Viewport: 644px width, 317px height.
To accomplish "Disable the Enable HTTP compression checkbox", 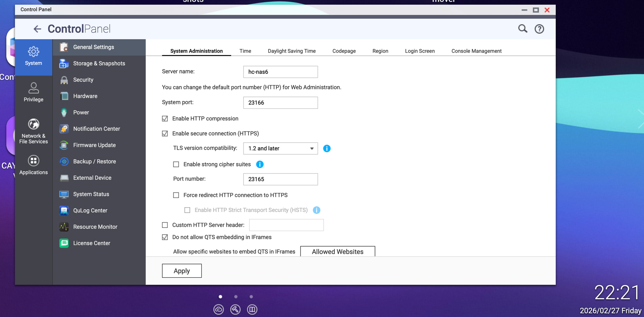I will [165, 119].
